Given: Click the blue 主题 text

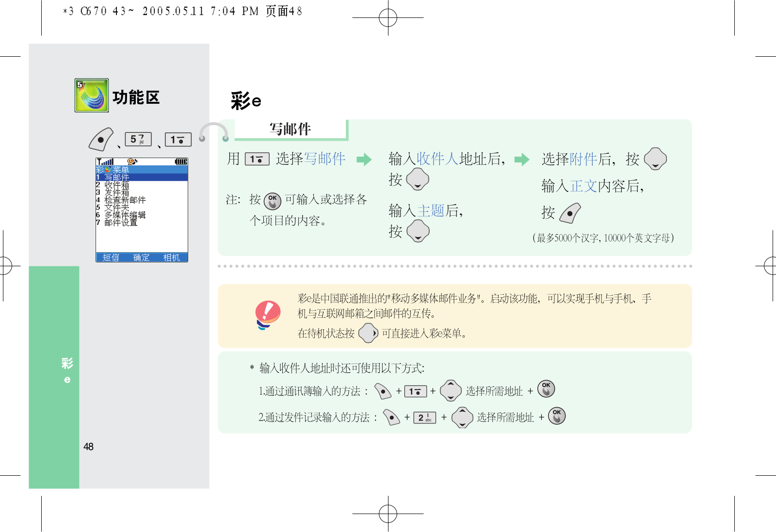Looking at the screenshot, I should click(431, 210).
